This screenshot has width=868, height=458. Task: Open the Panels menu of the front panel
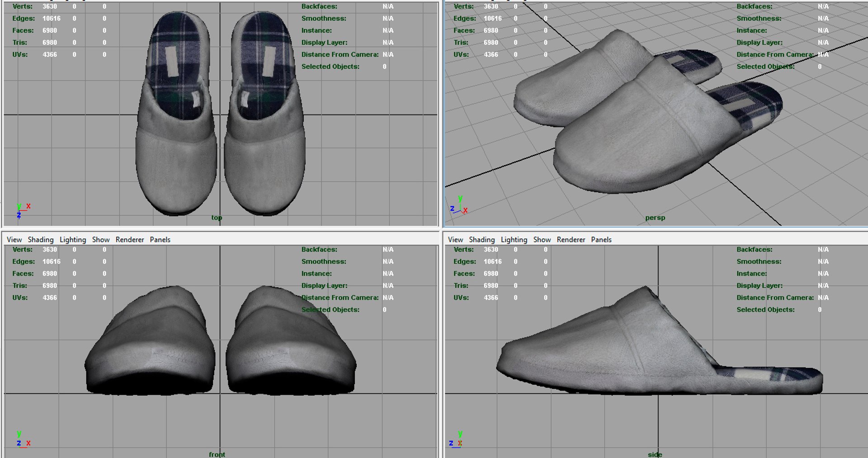point(160,239)
